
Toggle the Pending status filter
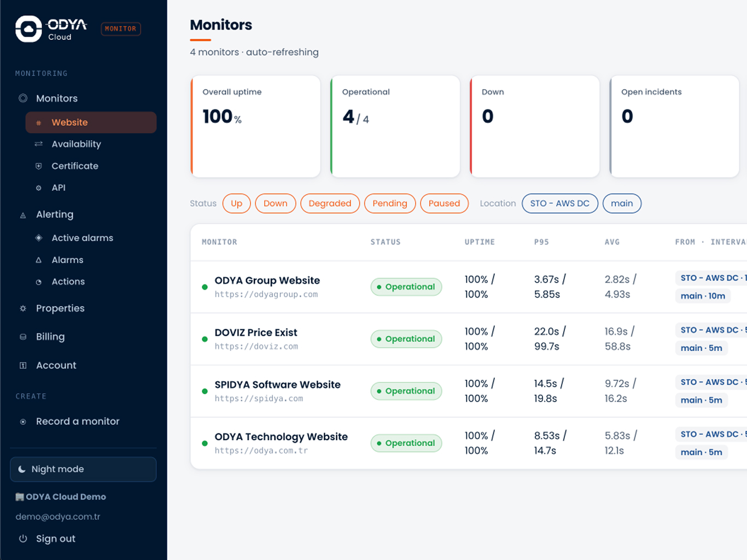pyautogui.click(x=390, y=203)
